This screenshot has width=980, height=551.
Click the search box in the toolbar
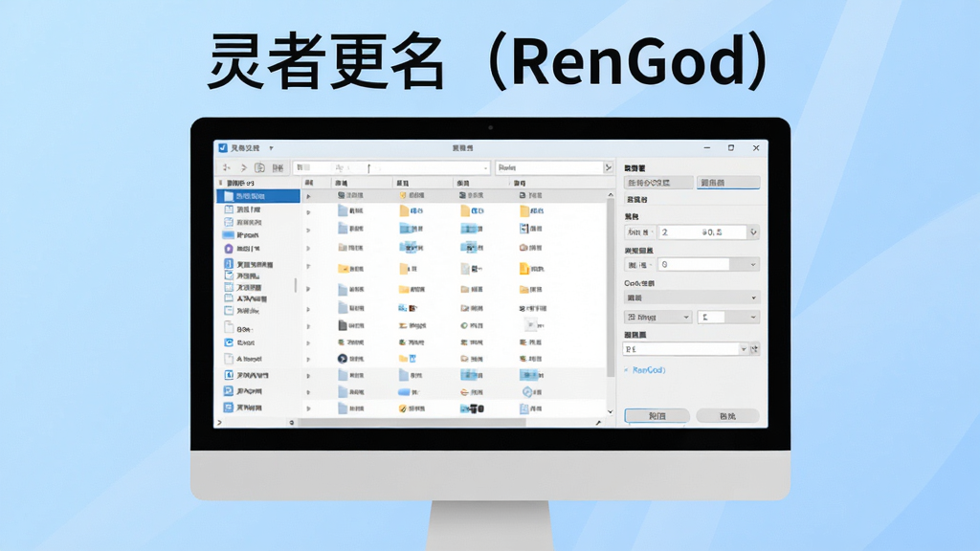(x=549, y=167)
